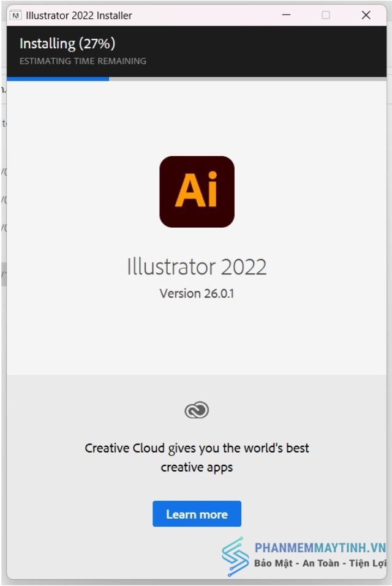Click the disabled maximize button
392x586 pixels.
[326, 15]
